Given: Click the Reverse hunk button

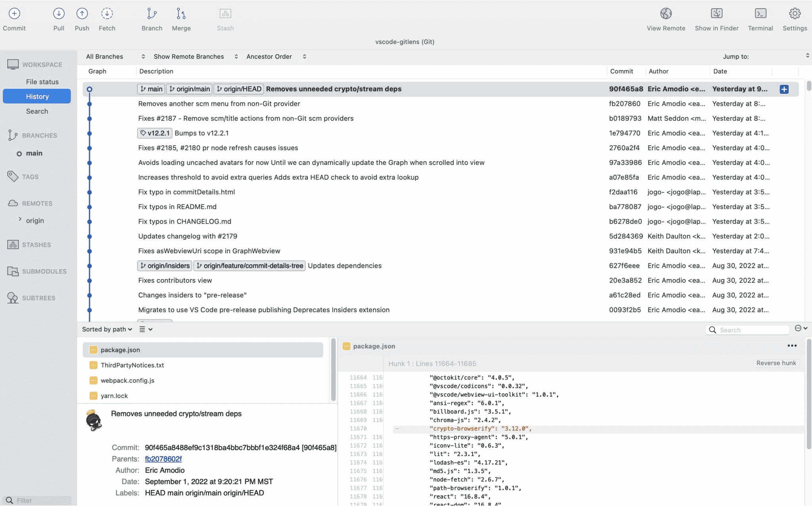Looking at the screenshot, I should (x=776, y=363).
